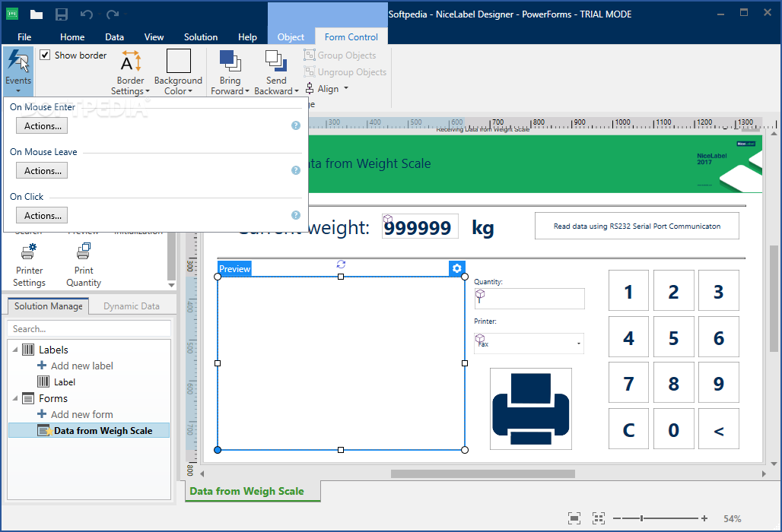Switch to the Dynamic Data tab
Image resolution: width=782 pixels, height=532 pixels.
tap(132, 306)
